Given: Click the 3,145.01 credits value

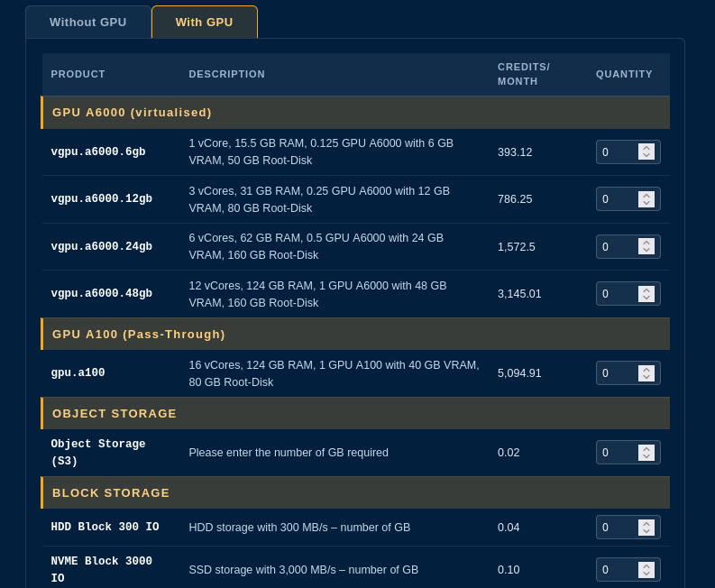Looking at the screenshot, I should pos(519,294).
